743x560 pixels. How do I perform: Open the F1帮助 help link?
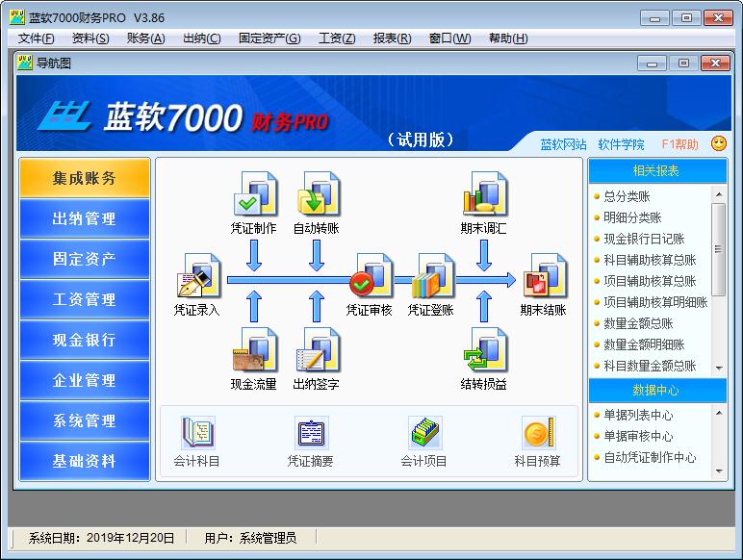(x=680, y=144)
